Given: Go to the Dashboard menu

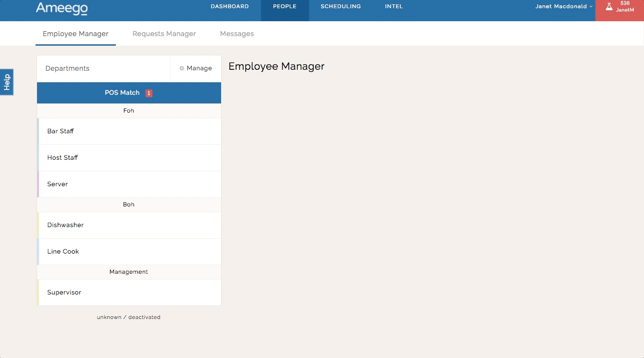Looking at the screenshot, I should click(230, 7).
